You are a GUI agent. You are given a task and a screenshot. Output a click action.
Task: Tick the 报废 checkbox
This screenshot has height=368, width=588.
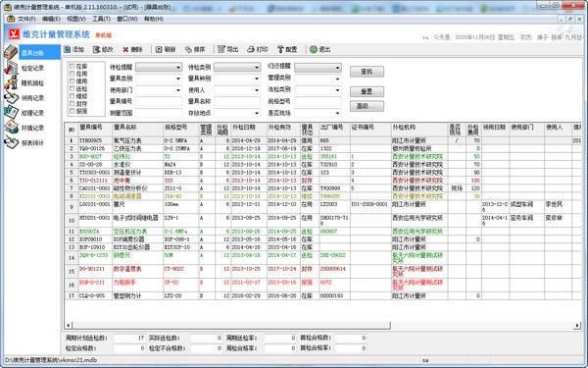(72, 111)
